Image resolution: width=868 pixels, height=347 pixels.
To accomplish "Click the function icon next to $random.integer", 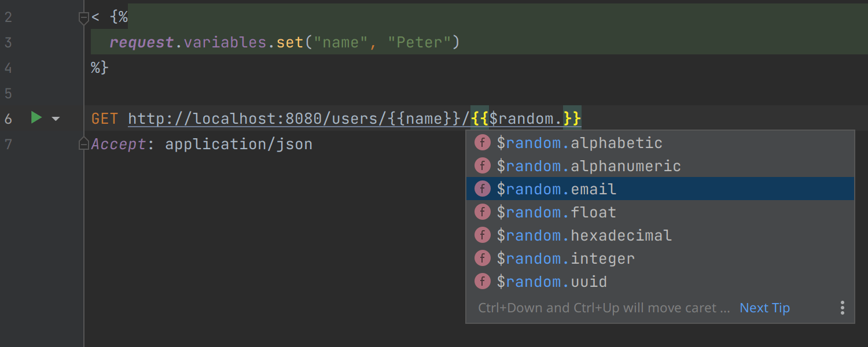I will point(482,259).
